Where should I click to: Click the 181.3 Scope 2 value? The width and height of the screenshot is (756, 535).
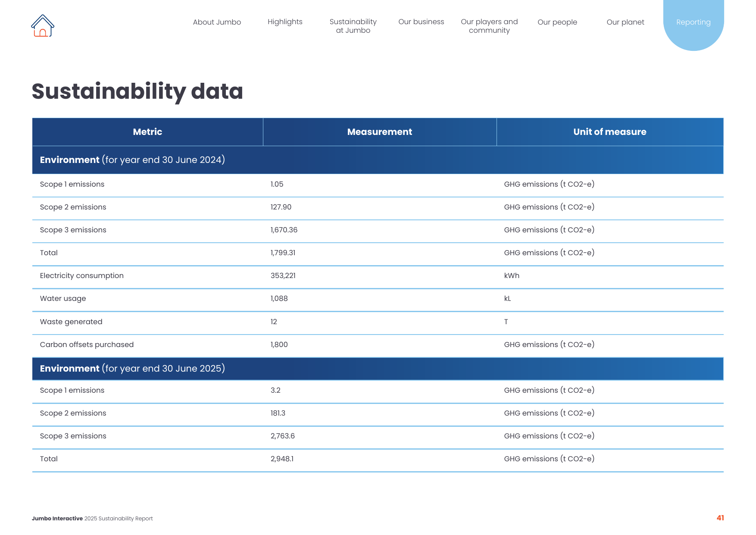(x=278, y=413)
